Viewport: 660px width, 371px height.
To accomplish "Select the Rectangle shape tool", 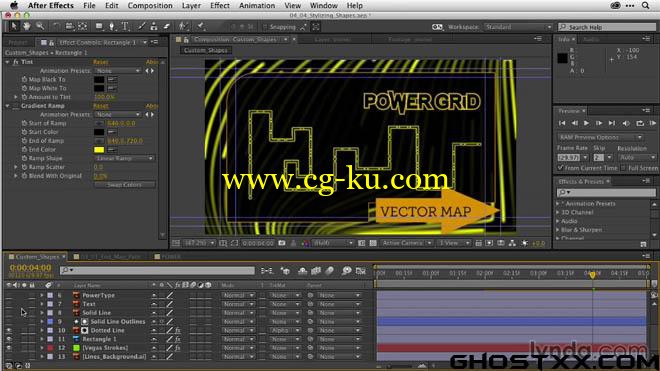I will coord(99,27).
